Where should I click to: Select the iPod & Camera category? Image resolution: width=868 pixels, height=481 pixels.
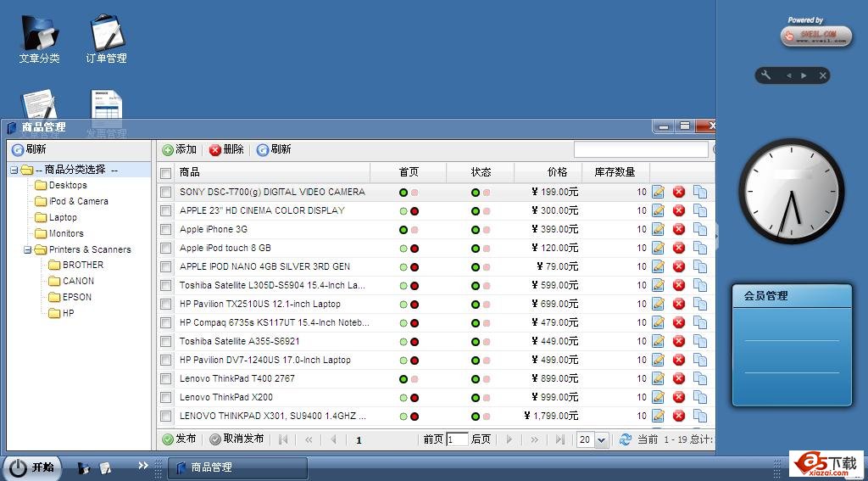point(79,201)
